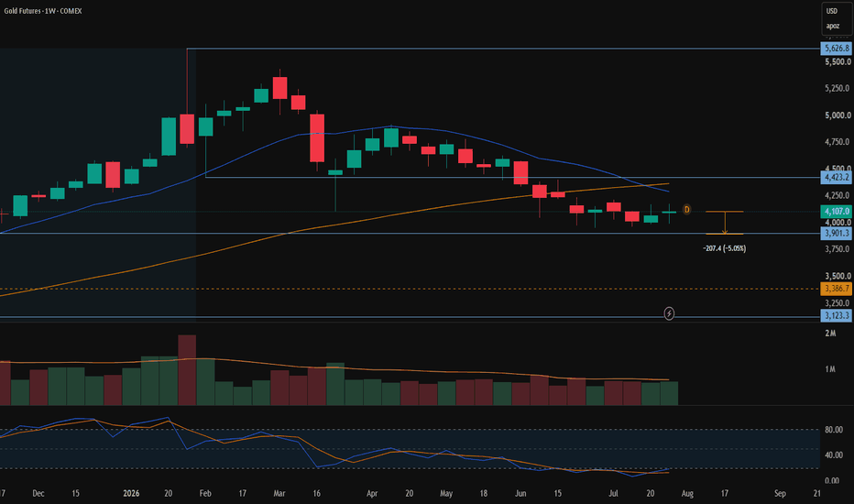
Task: Click the 4,250.0 price axis value
Action: (838, 195)
